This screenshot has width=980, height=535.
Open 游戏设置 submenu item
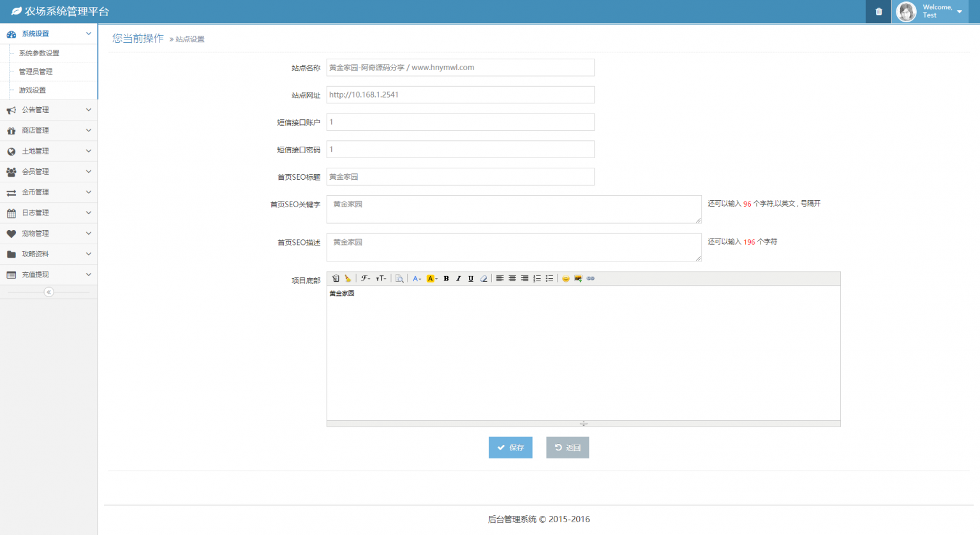33,91
